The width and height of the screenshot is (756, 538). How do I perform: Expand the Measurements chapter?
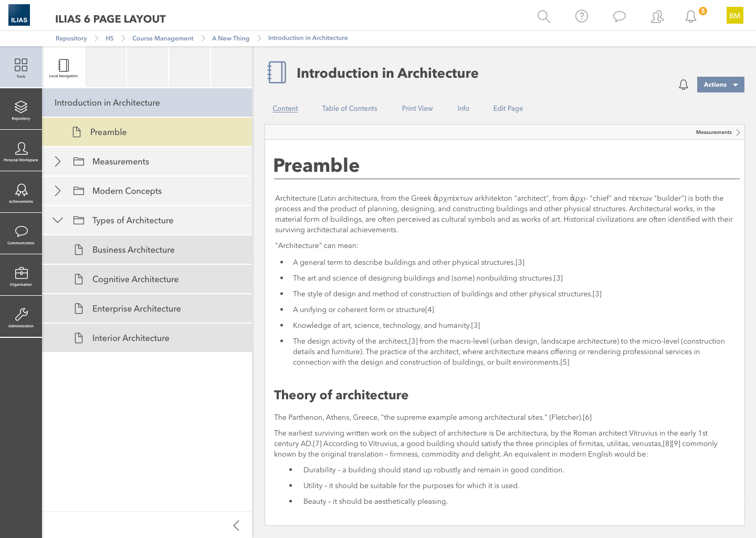58,162
